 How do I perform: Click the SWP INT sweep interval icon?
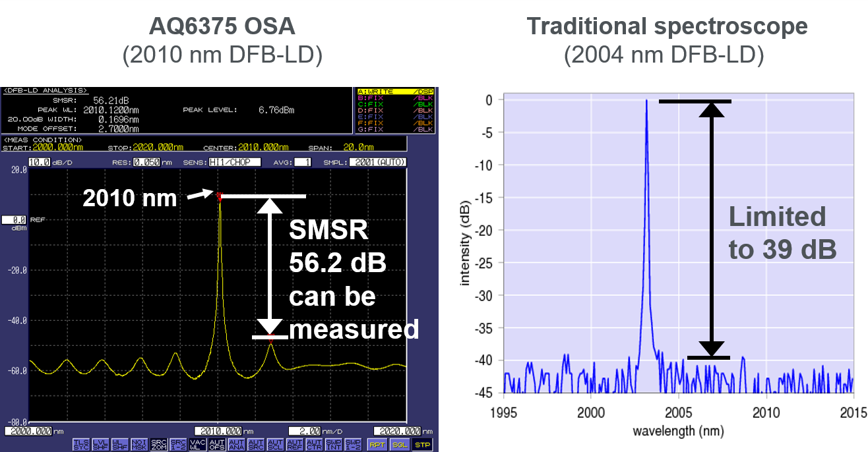pyautogui.click(x=333, y=445)
